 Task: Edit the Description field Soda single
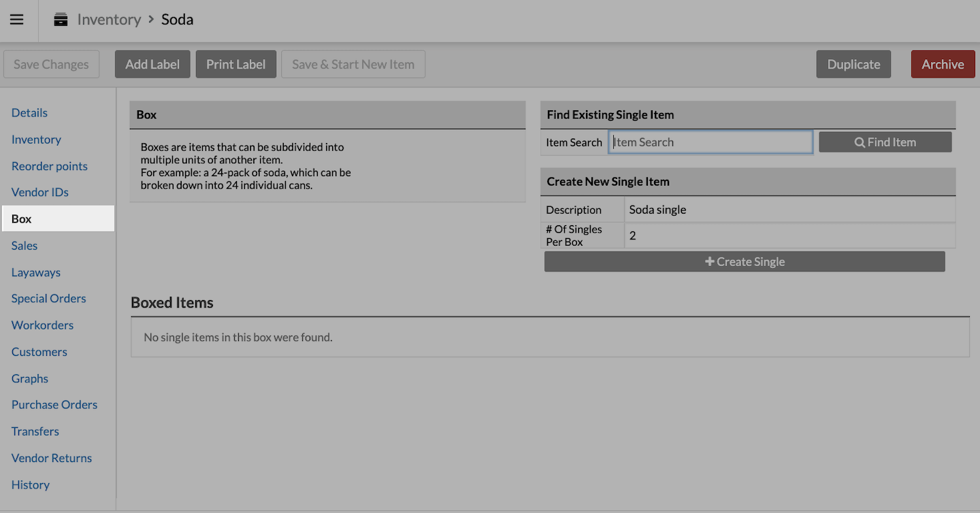click(789, 210)
